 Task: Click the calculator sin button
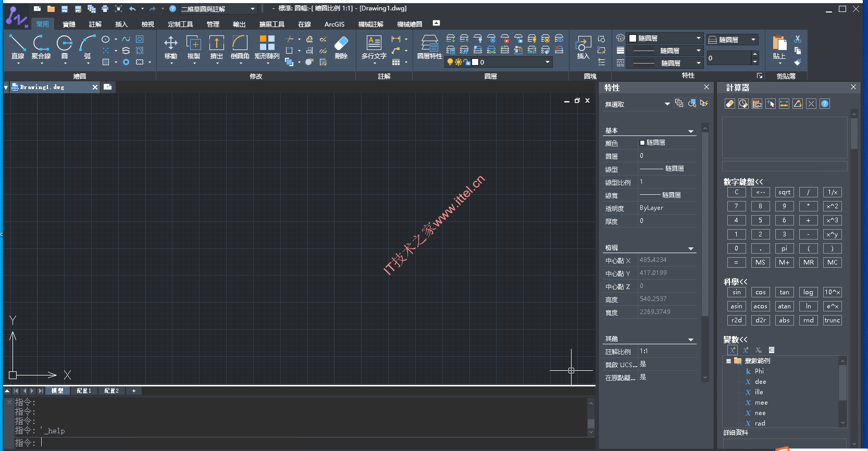click(x=736, y=292)
